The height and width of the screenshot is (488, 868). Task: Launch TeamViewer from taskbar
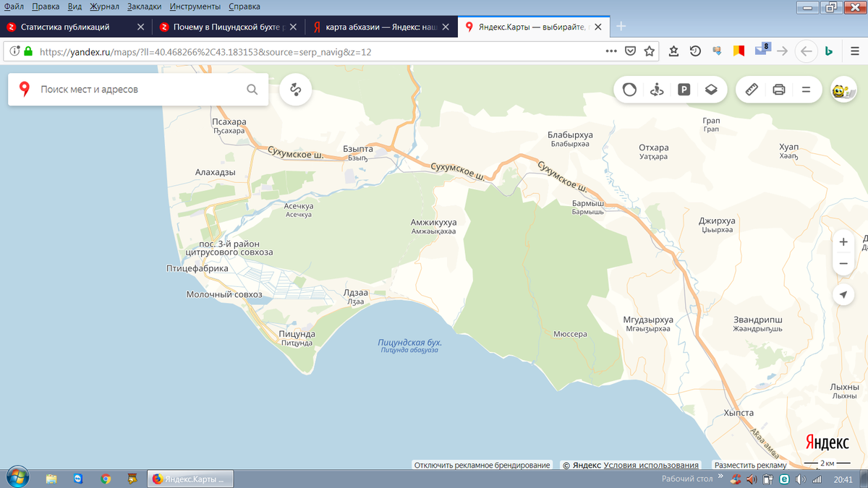tap(78, 479)
